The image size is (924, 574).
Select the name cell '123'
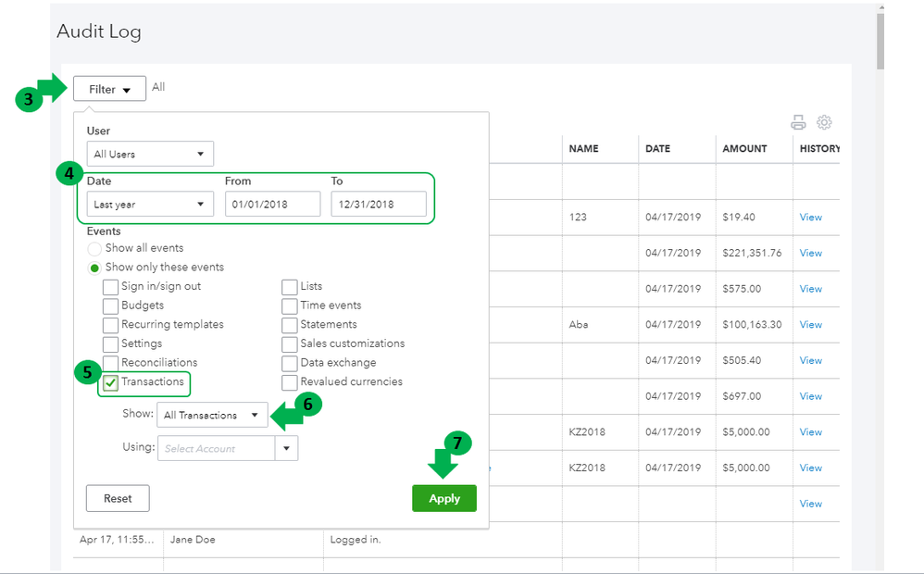(578, 218)
